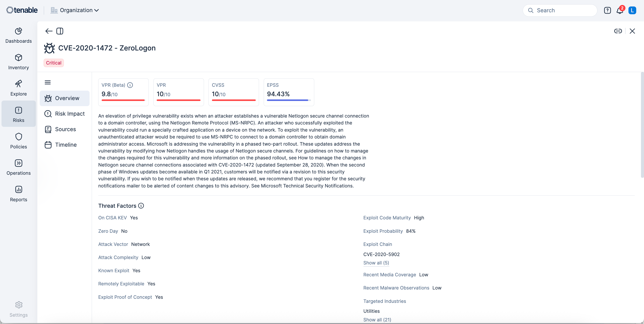644x324 pixels.
Task: Open Dashboards from the sidebar
Action: point(19,35)
